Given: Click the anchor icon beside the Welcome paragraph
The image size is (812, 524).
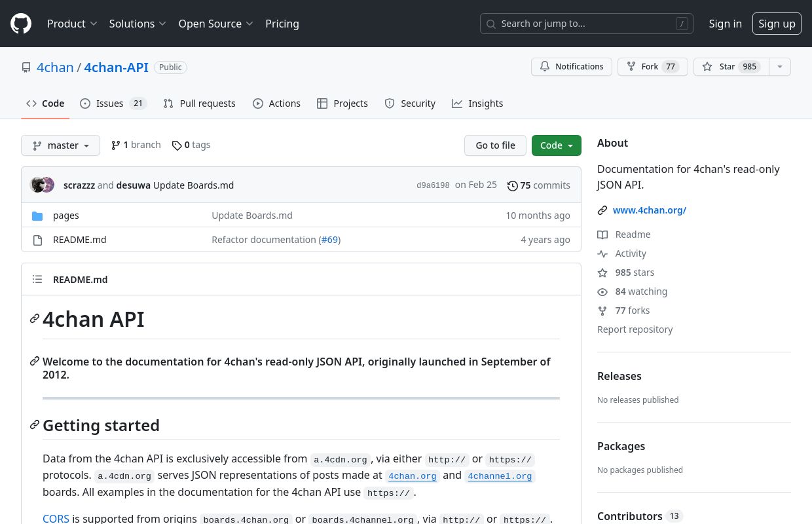Looking at the screenshot, I should (x=35, y=362).
